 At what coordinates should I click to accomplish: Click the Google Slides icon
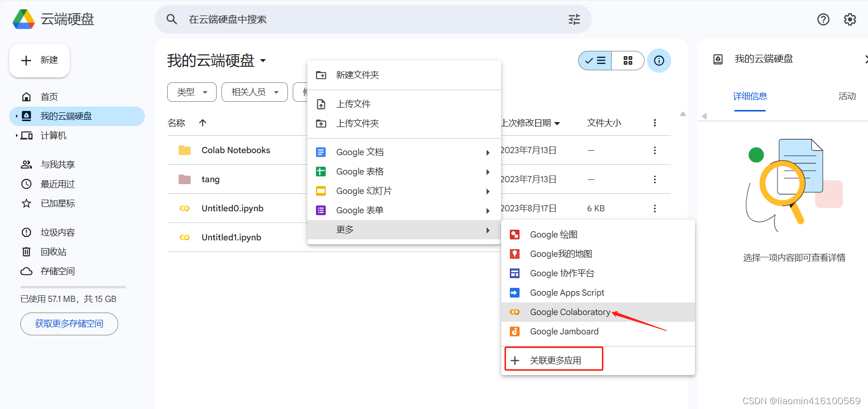tap(321, 191)
